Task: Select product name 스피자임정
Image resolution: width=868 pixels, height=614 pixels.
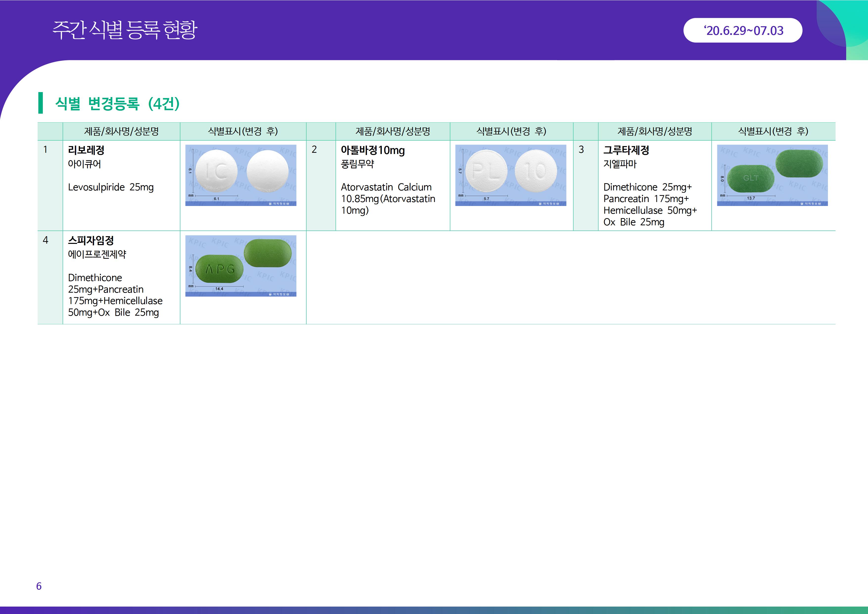Action: (91, 240)
